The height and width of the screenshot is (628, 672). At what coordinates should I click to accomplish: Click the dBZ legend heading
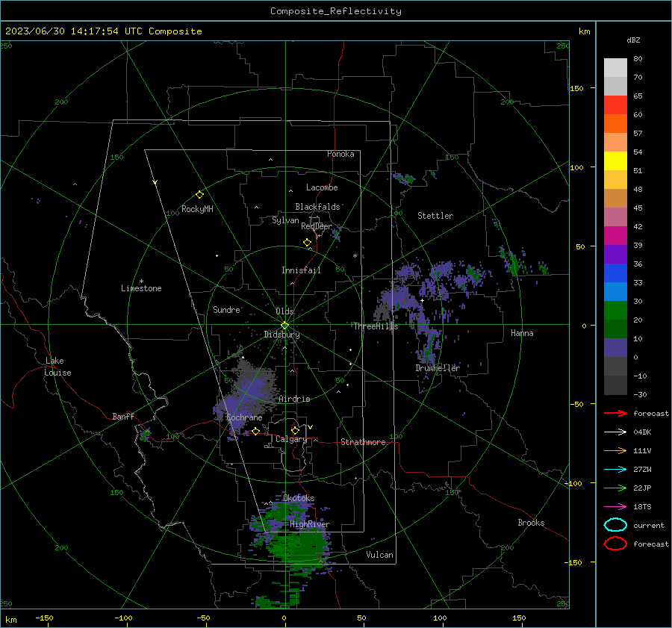pyautogui.click(x=633, y=40)
